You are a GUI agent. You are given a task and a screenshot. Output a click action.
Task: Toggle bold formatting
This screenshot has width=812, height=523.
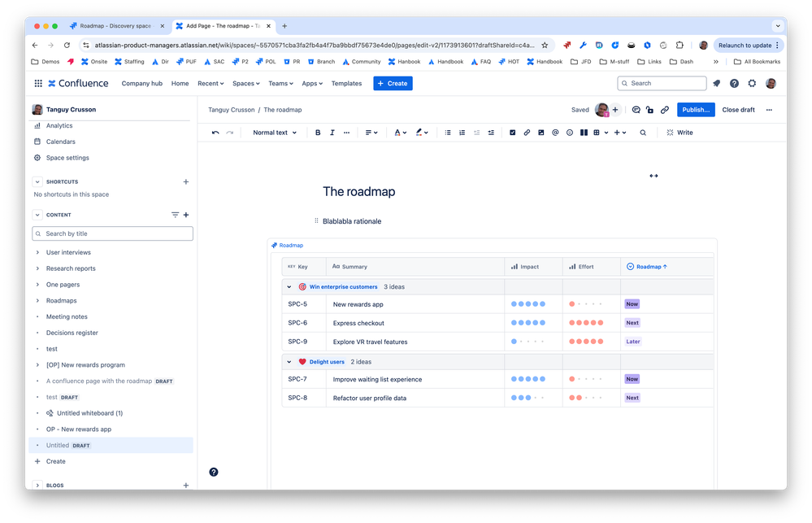[x=318, y=133]
